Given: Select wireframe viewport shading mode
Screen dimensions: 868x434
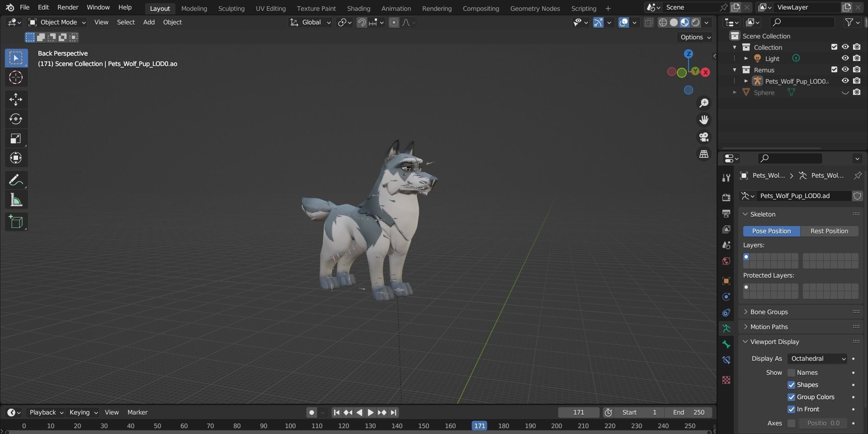Looking at the screenshot, I should pos(663,22).
